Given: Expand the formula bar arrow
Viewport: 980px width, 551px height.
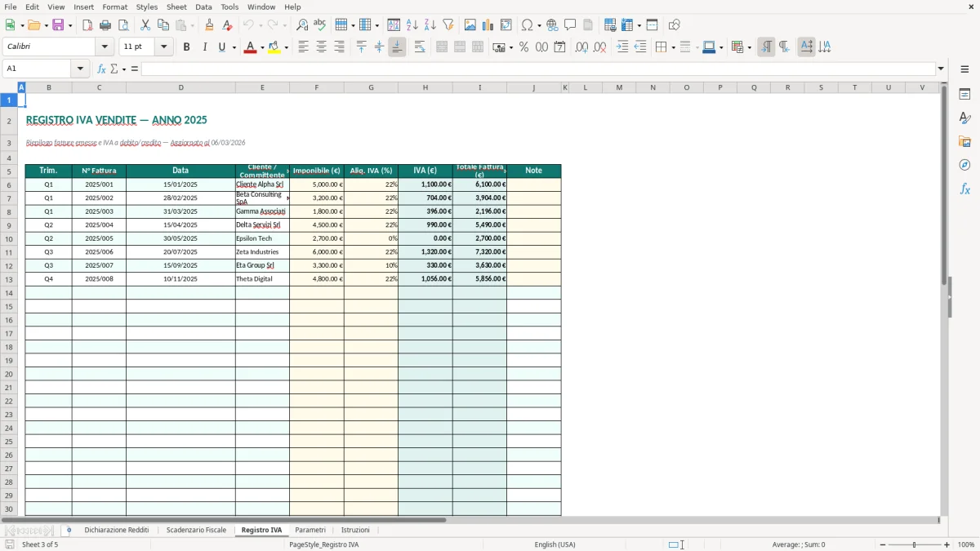Looking at the screenshot, I should 941,69.
